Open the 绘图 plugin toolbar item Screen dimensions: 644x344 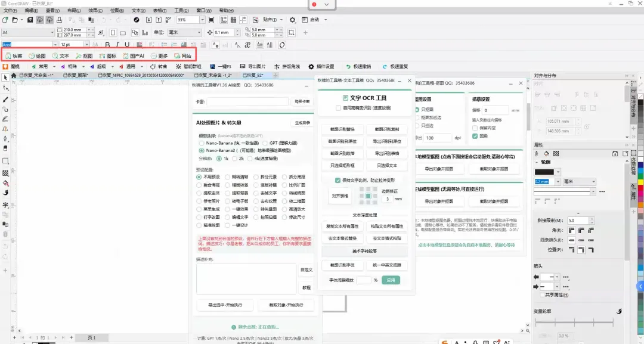tap(37, 56)
